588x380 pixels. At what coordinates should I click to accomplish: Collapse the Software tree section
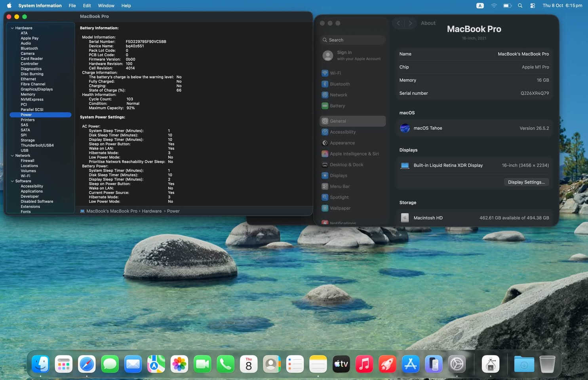pyautogui.click(x=12, y=181)
